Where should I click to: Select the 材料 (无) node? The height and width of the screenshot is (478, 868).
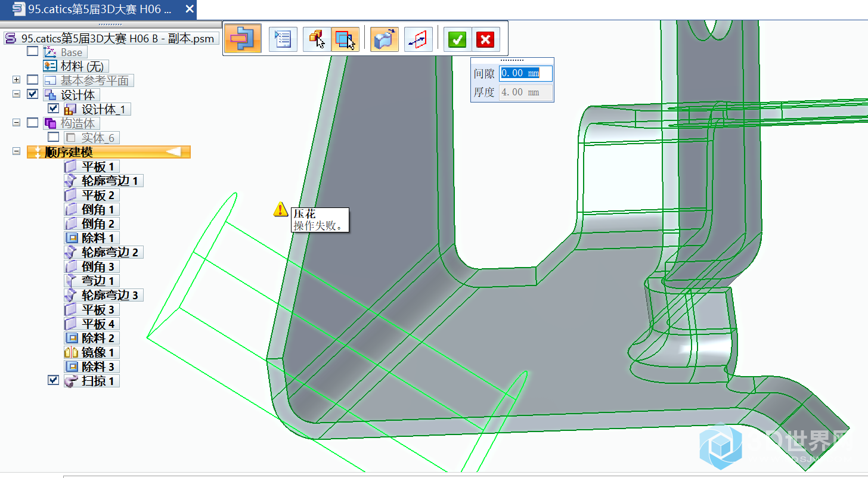click(x=76, y=66)
